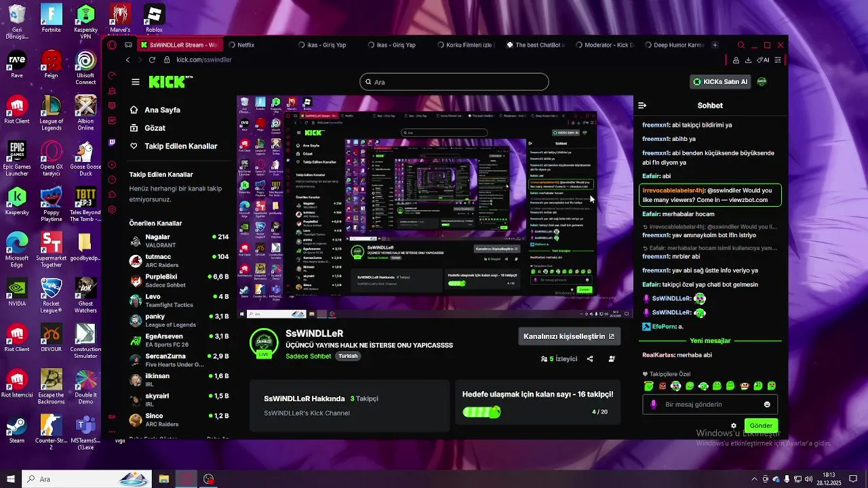The image size is (868, 488).
Task: Open Opera easy setup sliders icon
Action: tap(778, 60)
